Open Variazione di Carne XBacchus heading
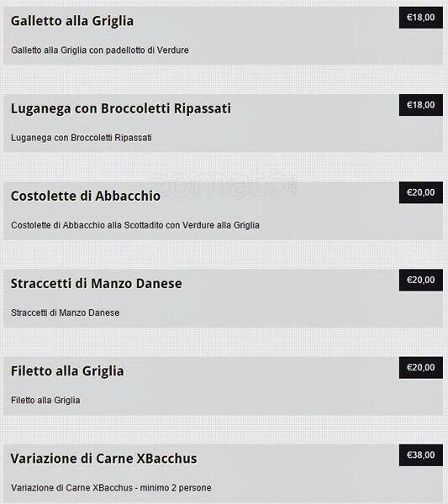Image resolution: width=448 pixels, height=504 pixels. (103, 459)
